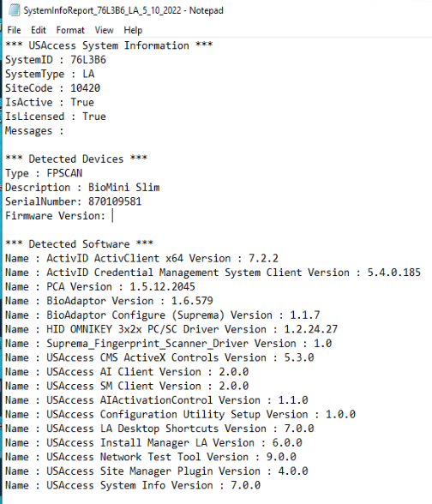
Task: Click the USAccess Network Test Tool line
Action: point(151,457)
